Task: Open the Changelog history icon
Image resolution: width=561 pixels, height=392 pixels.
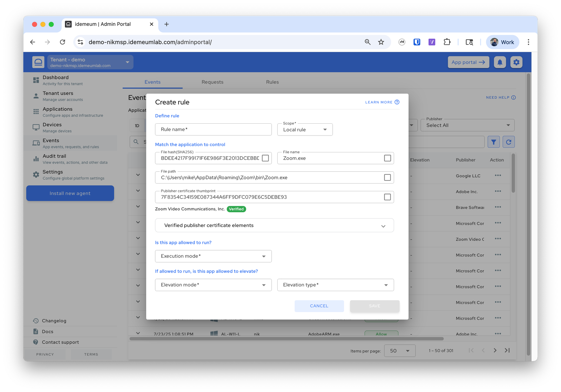Action: tap(36, 321)
